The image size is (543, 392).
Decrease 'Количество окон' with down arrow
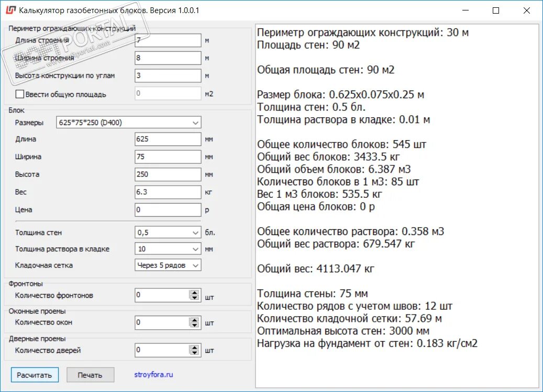click(x=195, y=325)
